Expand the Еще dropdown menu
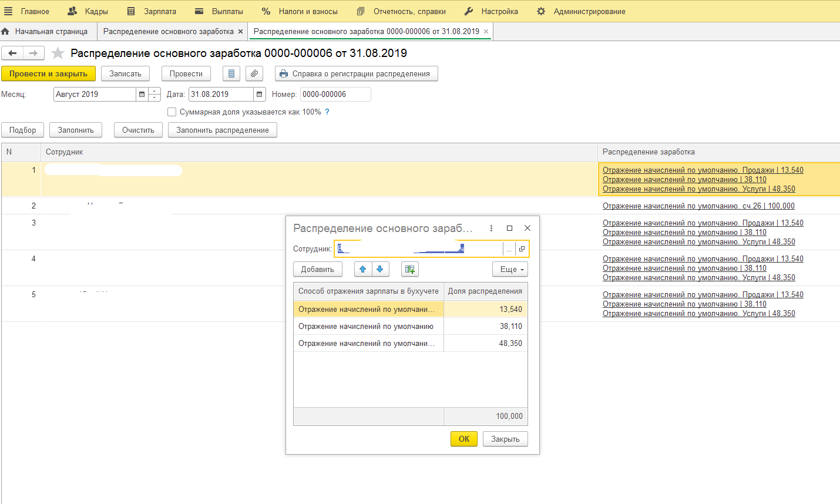840x504 pixels. click(510, 269)
